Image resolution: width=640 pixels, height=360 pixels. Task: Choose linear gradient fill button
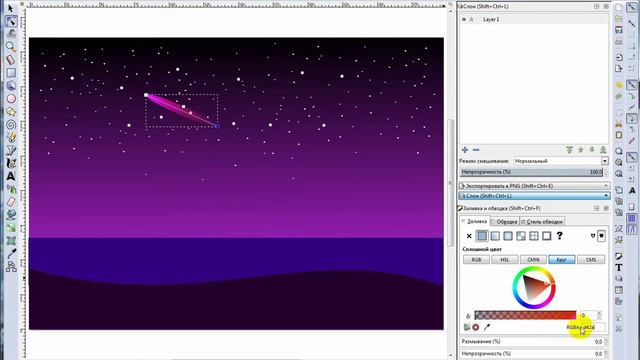click(495, 236)
